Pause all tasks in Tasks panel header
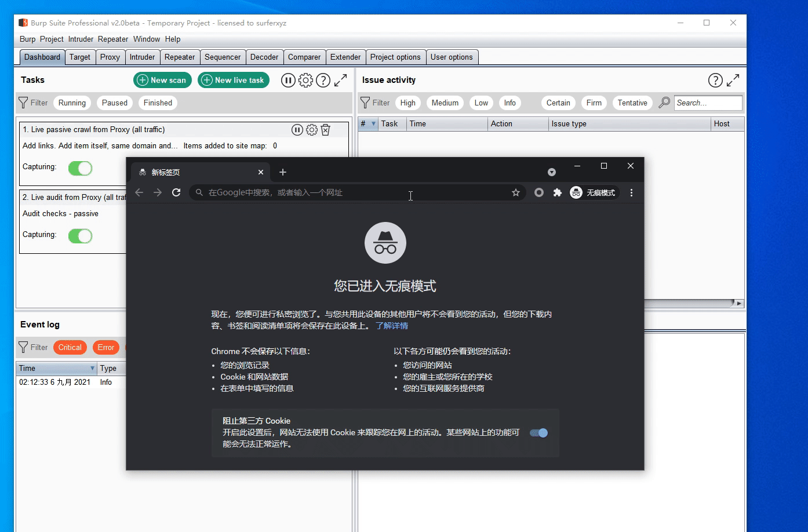808x532 pixels. (288, 80)
